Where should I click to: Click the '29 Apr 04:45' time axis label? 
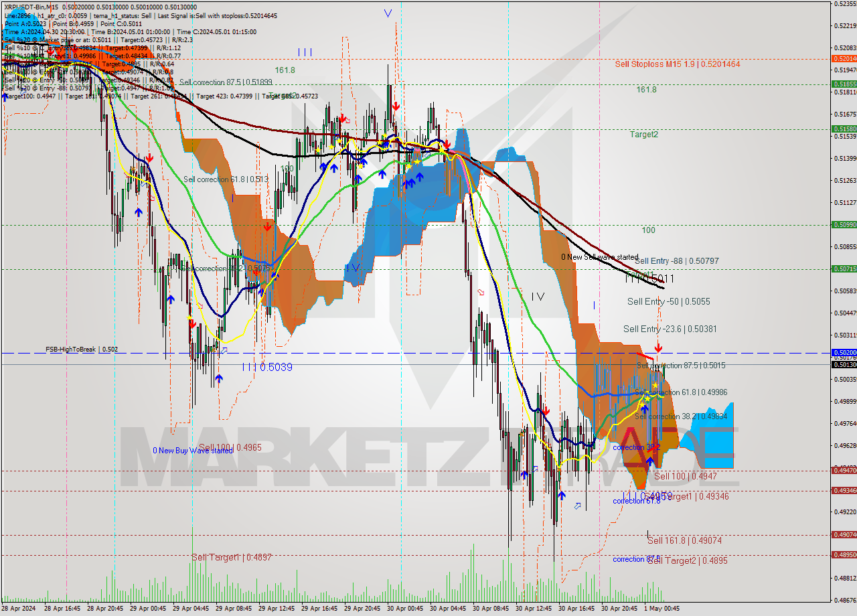click(x=191, y=609)
